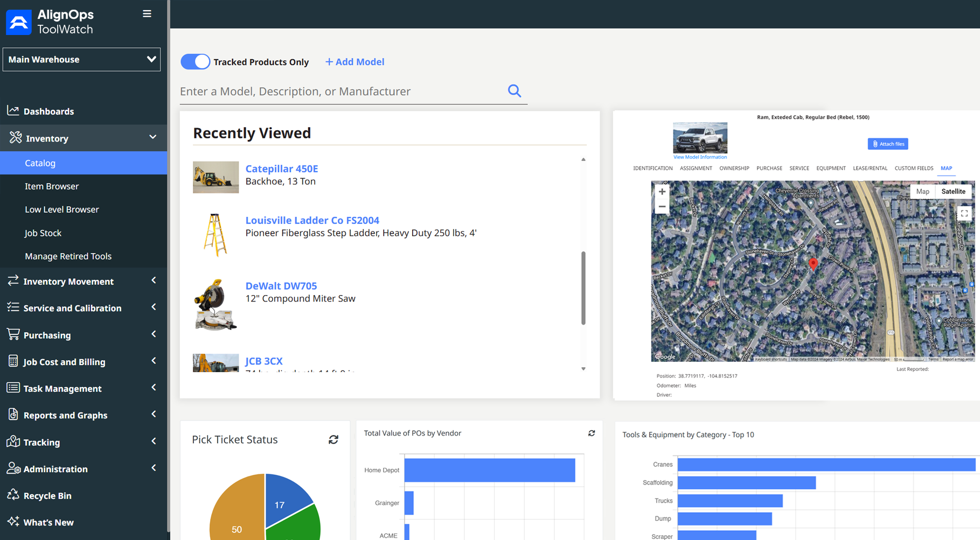Screen dimensions: 980x540
Task: Click the Service and Calibration checklist icon
Action: pyautogui.click(x=13, y=307)
